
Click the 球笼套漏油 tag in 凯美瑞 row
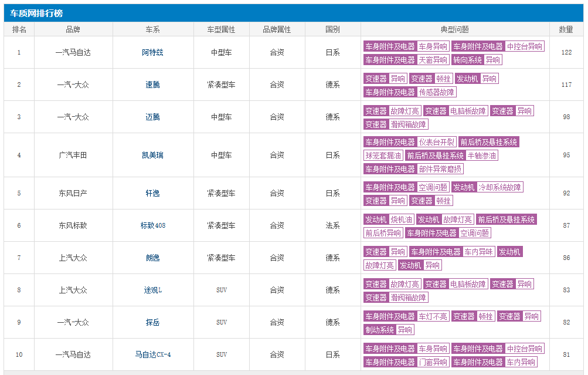click(383, 156)
